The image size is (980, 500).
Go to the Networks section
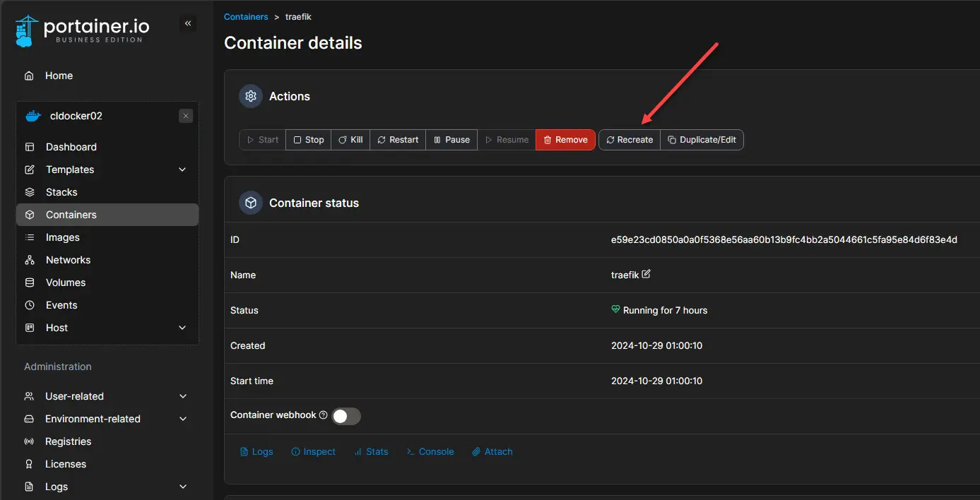point(107,260)
